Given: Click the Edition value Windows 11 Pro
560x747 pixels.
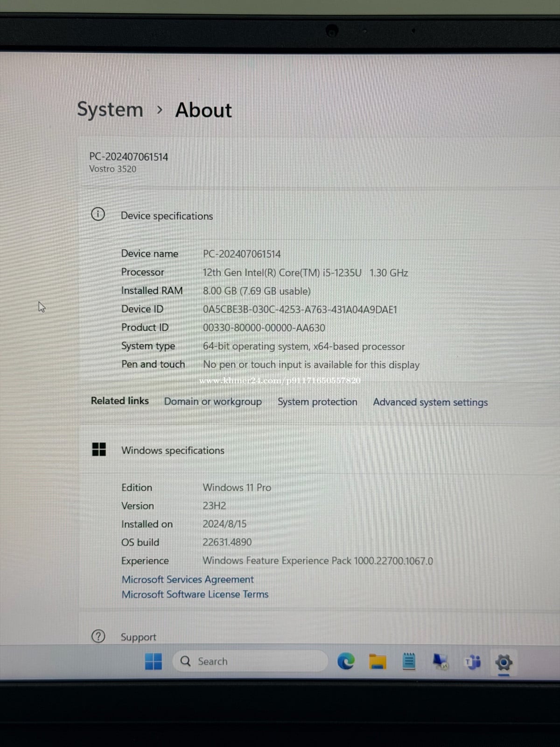Looking at the screenshot, I should [x=237, y=487].
